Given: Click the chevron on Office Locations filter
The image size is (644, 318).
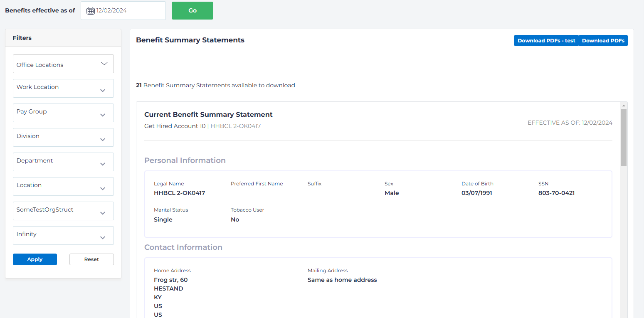Looking at the screenshot, I should (104, 64).
